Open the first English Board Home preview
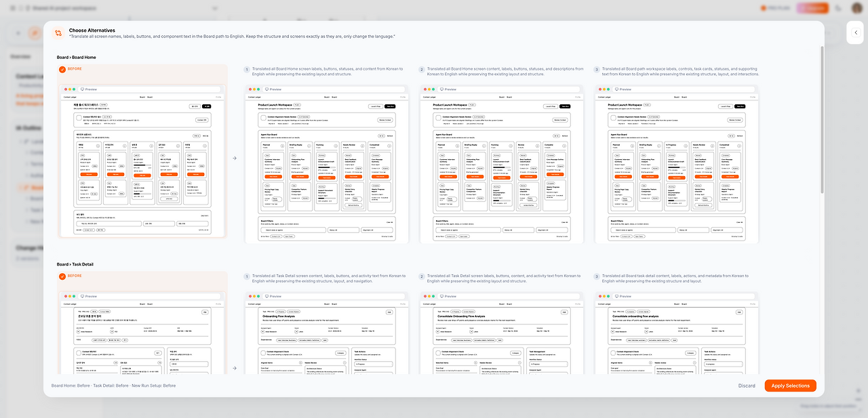This screenshot has width=868, height=418. click(326, 163)
